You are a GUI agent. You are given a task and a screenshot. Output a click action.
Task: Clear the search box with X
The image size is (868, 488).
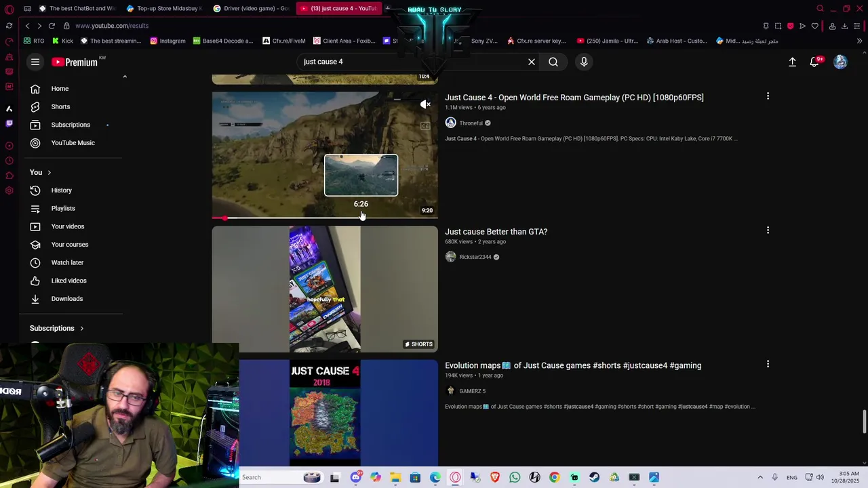[x=532, y=62]
